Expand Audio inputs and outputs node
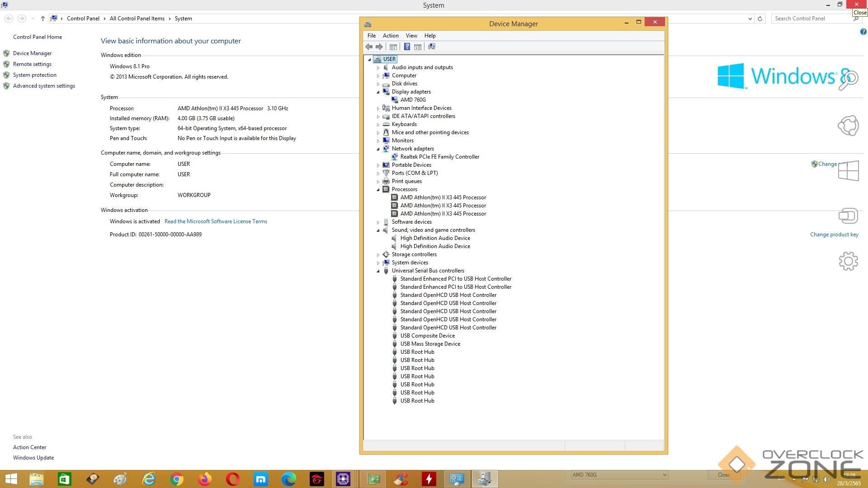The height and width of the screenshot is (488, 868). (378, 68)
